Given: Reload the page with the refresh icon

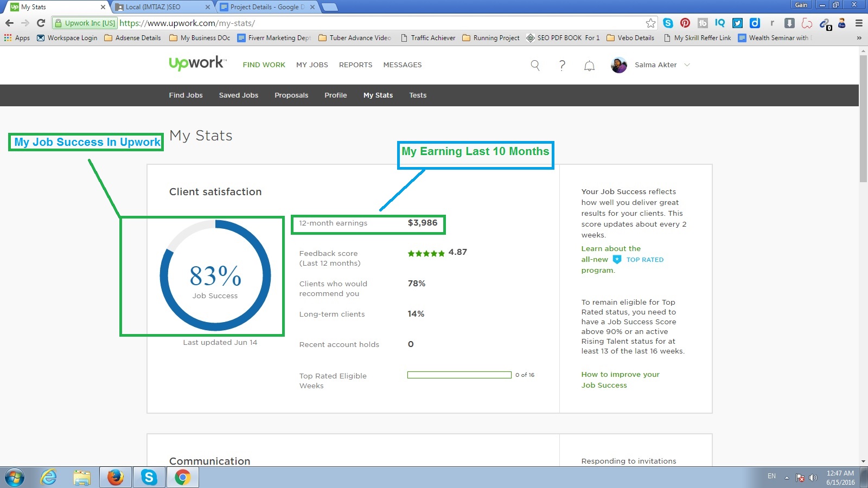Looking at the screenshot, I should (x=41, y=23).
